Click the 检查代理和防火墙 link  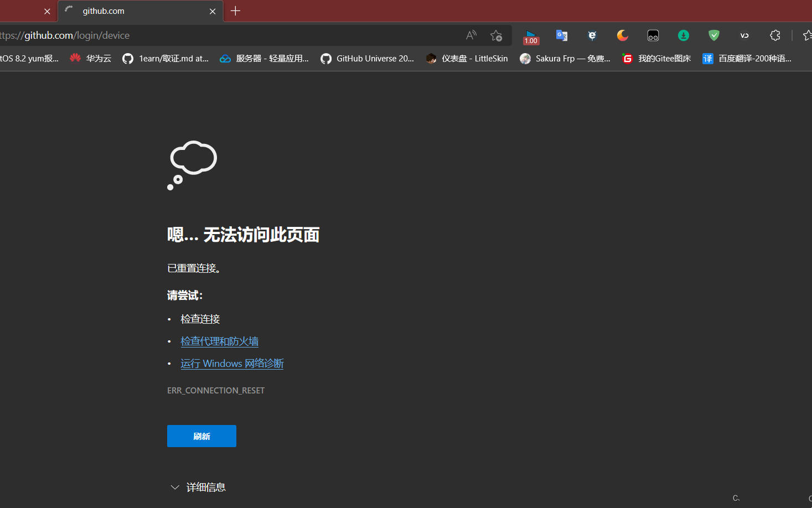(x=219, y=341)
